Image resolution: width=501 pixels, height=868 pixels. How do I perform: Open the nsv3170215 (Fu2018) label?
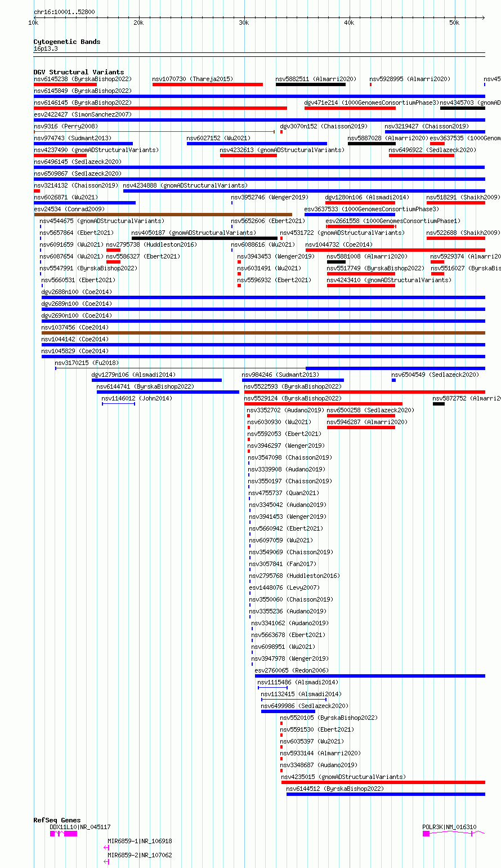point(87,363)
